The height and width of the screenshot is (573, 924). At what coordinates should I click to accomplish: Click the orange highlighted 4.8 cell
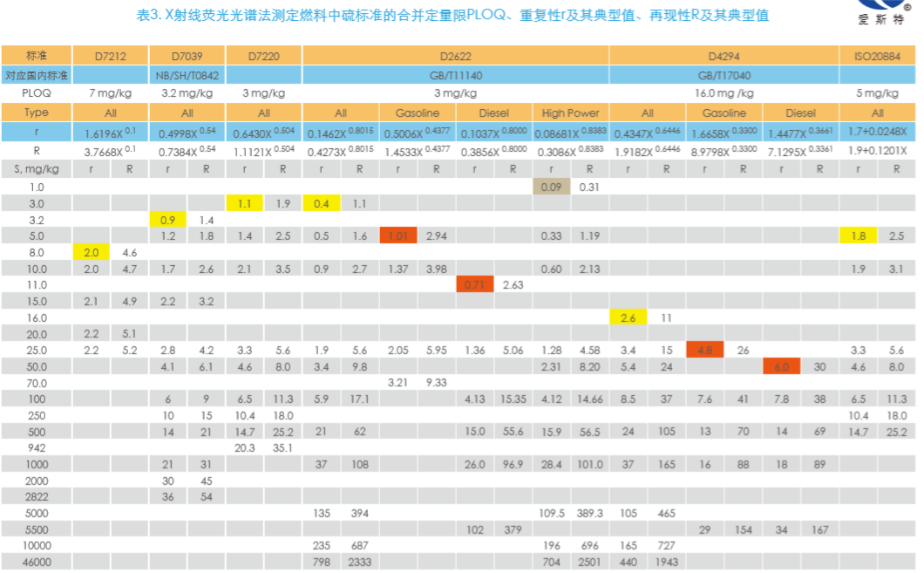pos(705,351)
